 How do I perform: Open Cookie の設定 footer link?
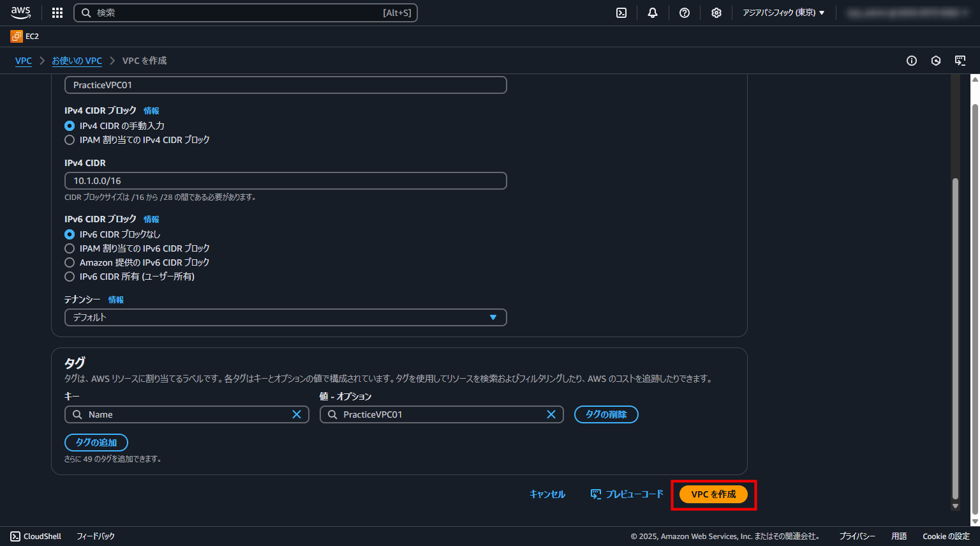(946, 536)
